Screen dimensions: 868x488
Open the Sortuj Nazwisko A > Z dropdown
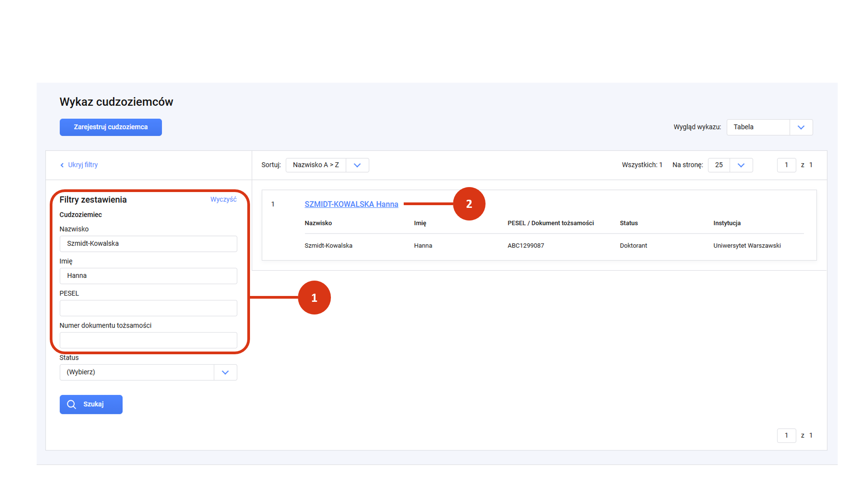tap(316, 165)
